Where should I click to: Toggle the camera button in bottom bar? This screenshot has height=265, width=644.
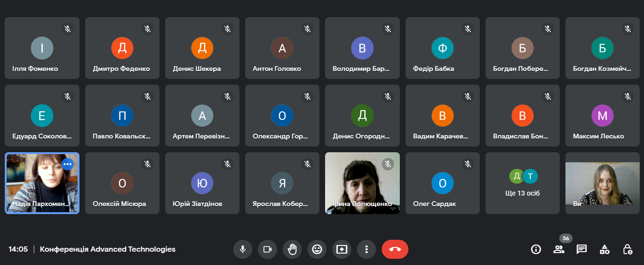pos(268,249)
